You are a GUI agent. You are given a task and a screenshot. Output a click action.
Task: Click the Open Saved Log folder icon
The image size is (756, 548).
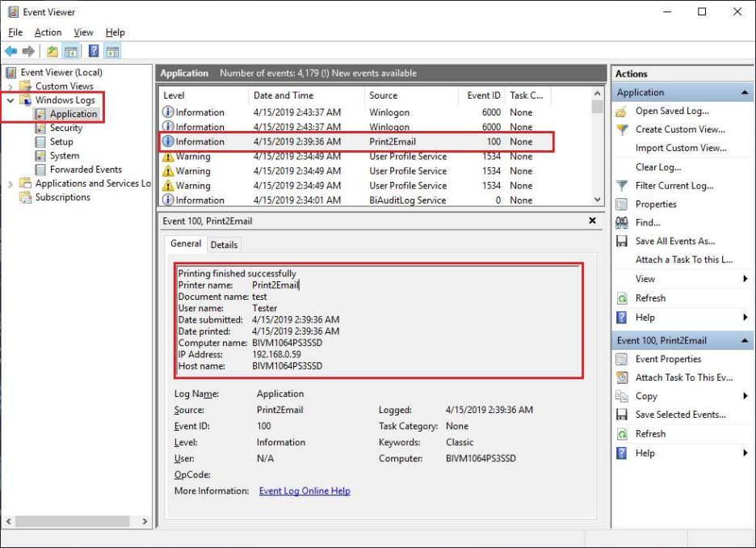[622, 112]
